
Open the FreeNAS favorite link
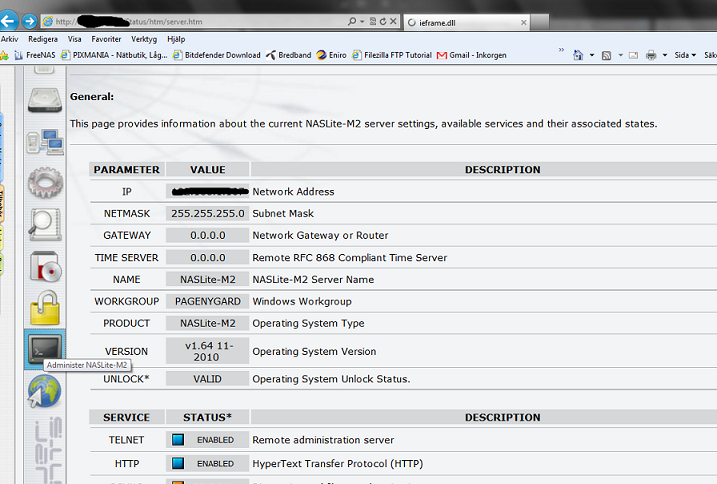point(35,55)
